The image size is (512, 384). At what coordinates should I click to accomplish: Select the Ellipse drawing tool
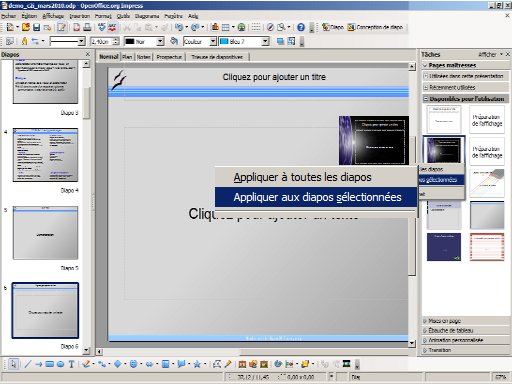pos(60,364)
